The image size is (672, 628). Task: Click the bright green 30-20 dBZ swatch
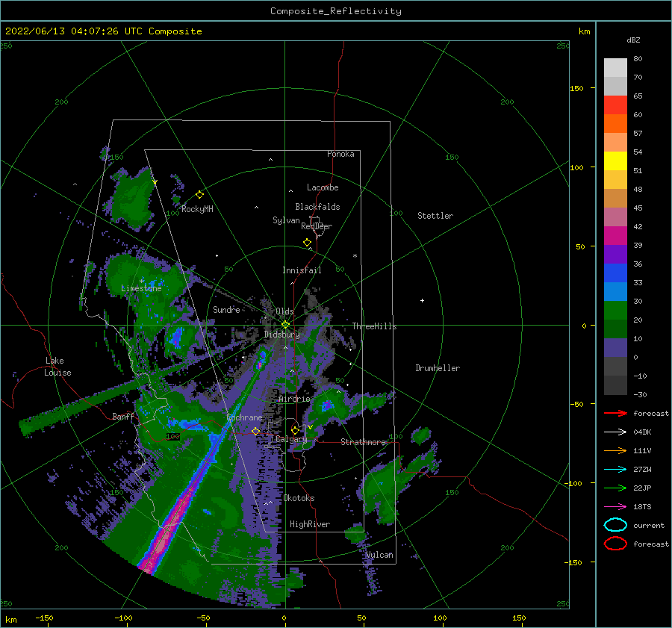[x=615, y=311]
